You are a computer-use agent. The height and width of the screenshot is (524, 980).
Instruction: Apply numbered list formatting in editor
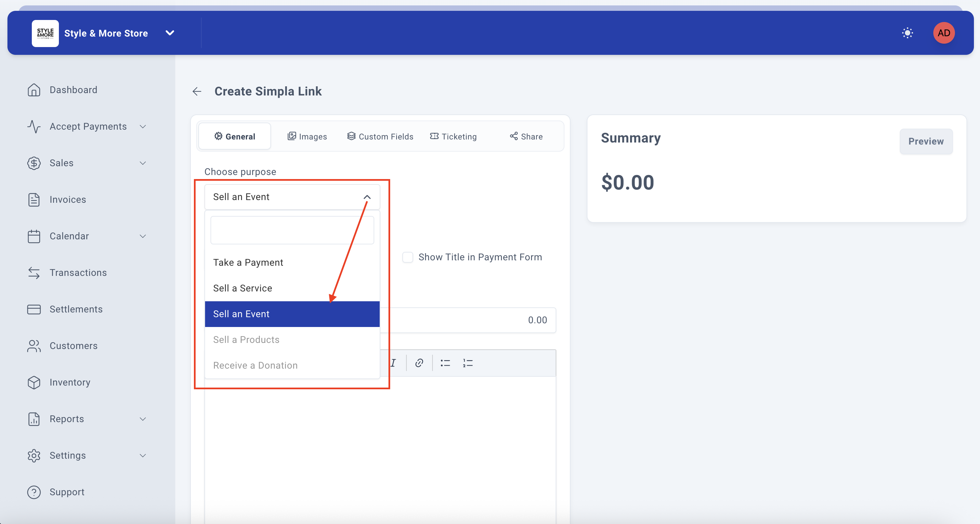click(468, 363)
